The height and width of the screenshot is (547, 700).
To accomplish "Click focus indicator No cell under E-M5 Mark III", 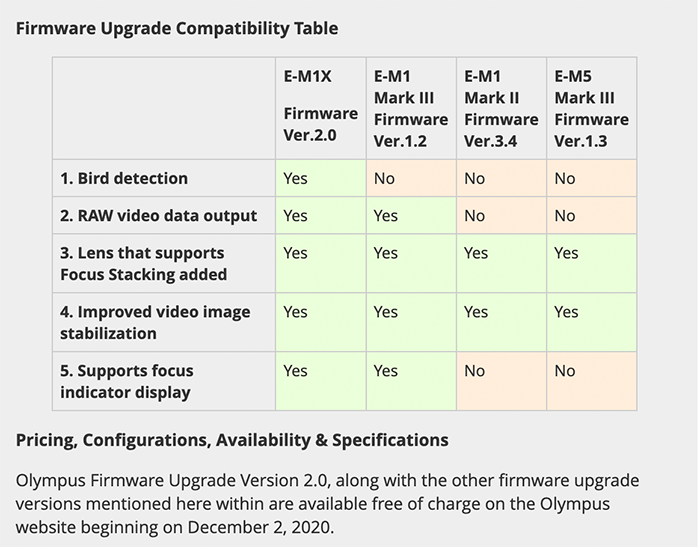I will [x=565, y=371].
